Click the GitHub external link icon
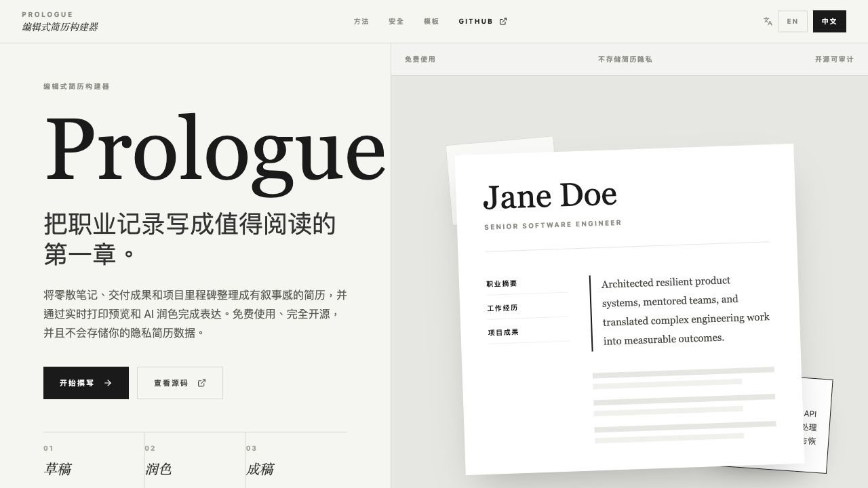Image resolution: width=868 pixels, height=488 pixels. (x=503, y=21)
